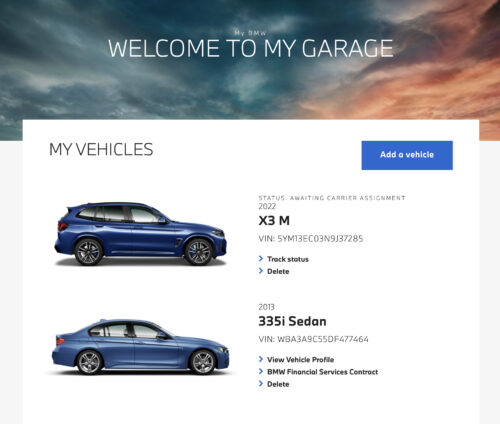This screenshot has width=500, height=424.
Task: Open Track status for the X3 M
Action: 288,259
